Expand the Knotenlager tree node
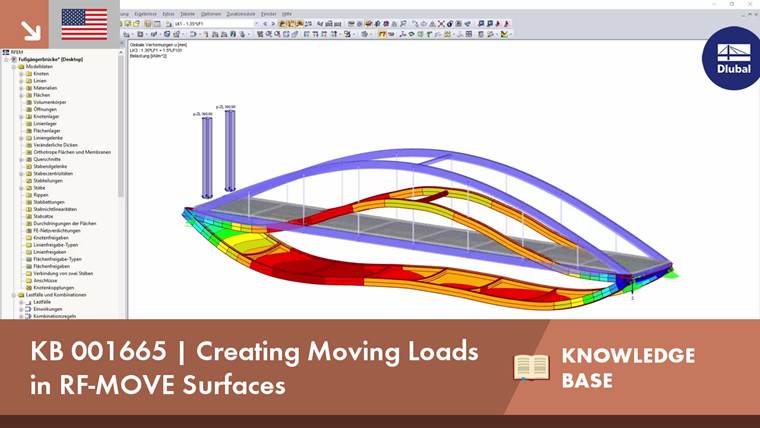This screenshot has height=428, width=760. point(21,116)
